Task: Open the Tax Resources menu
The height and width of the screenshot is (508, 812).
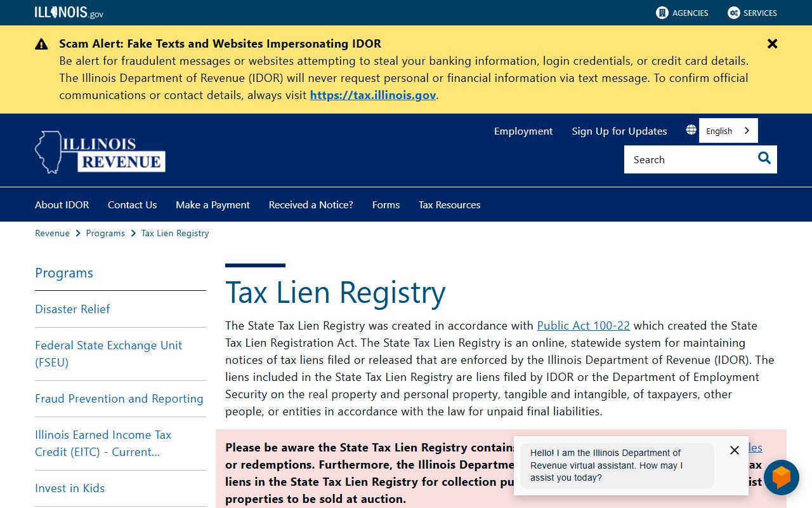Action: pos(449,204)
